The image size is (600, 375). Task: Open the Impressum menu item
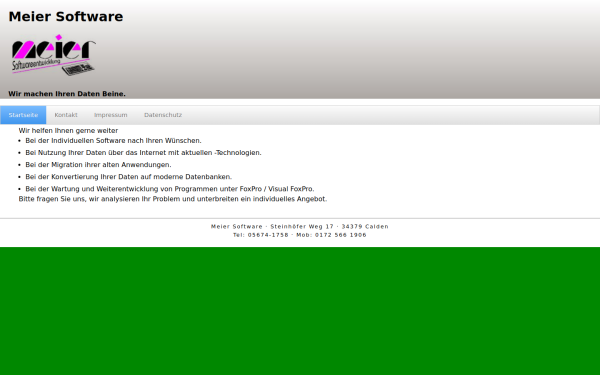[x=111, y=115]
